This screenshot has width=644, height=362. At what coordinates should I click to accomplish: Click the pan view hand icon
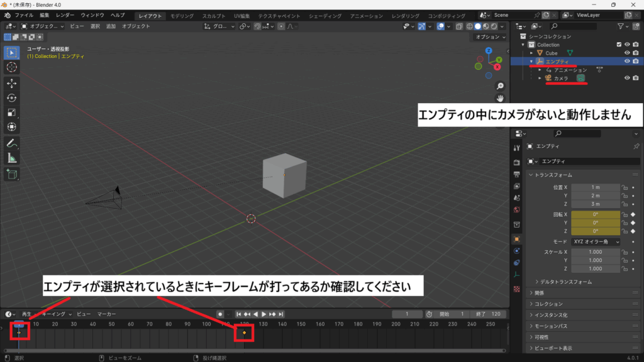[499, 99]
